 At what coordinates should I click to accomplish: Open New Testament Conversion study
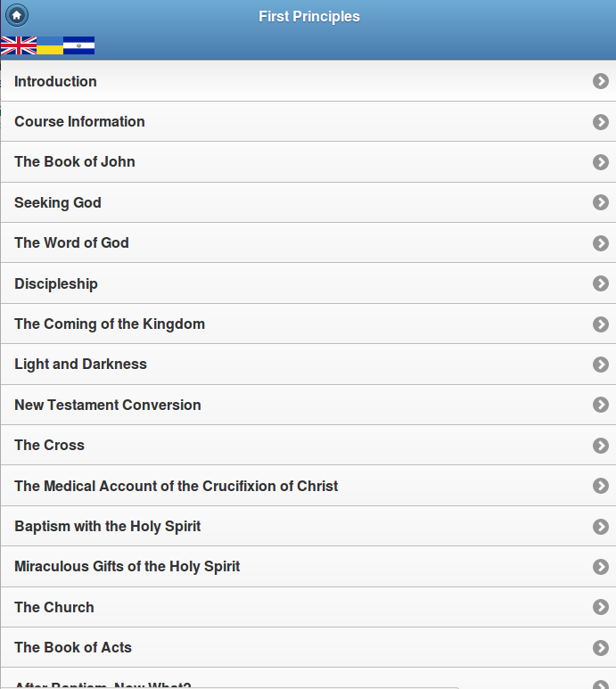pos(308,405)
